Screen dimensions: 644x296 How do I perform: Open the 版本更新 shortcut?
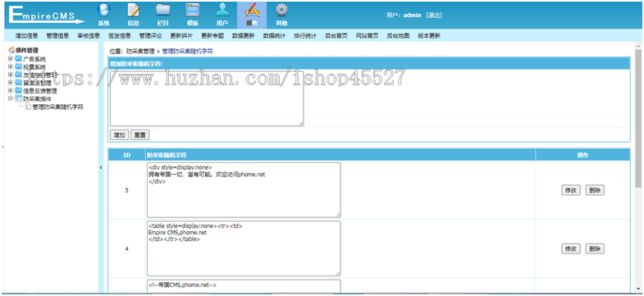429,36
